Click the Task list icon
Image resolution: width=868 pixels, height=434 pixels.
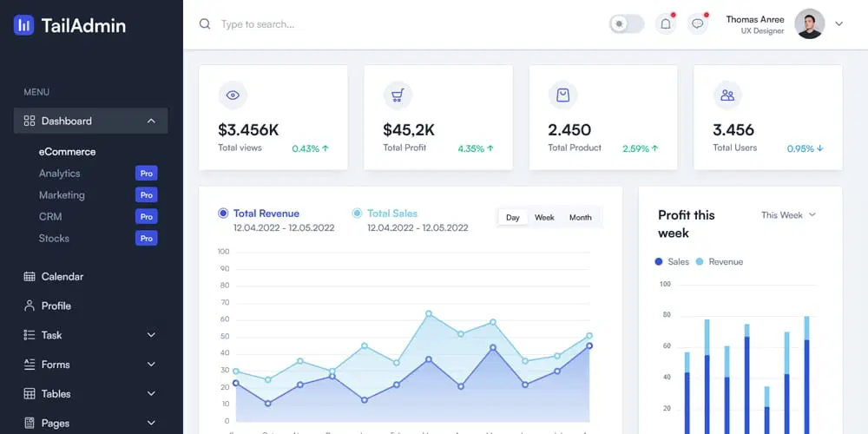coord(30,335)
